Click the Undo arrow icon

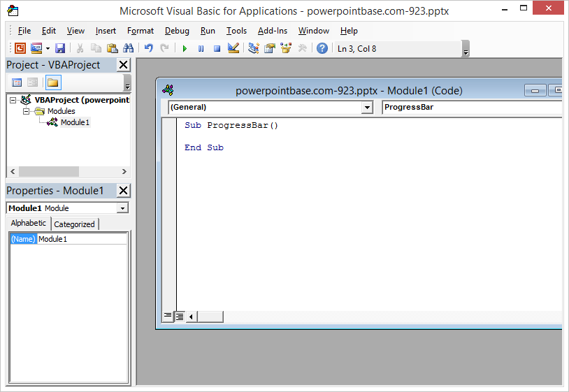148,48
